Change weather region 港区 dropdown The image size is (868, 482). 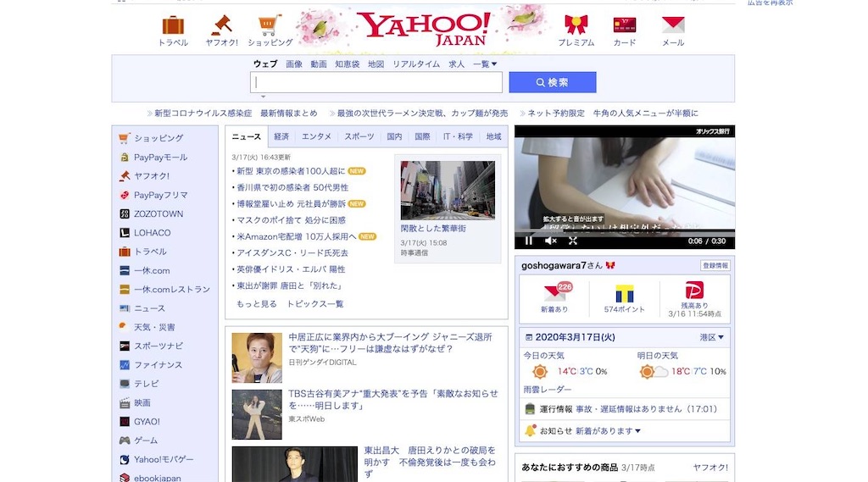click(712, 337)
